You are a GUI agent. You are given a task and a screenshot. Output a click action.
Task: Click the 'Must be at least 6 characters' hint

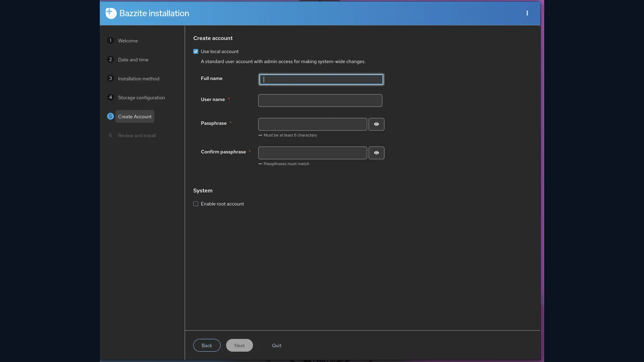pos(290,135)
